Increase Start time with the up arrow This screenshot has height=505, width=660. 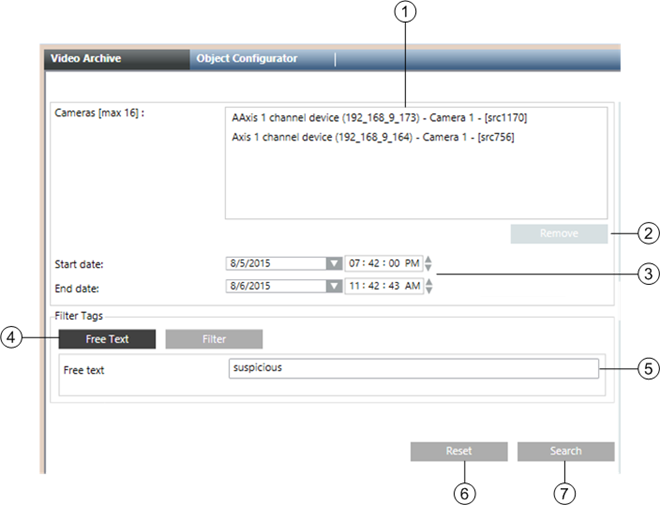(429, 260)
